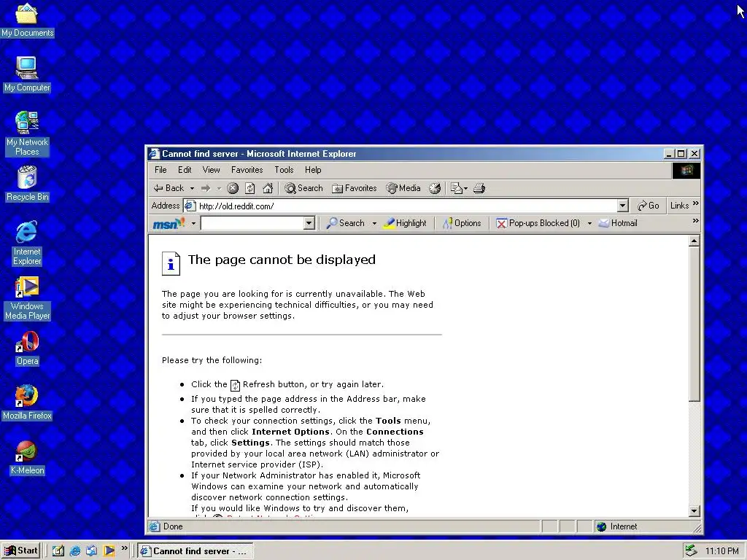The image size is (747, 560).
Task: Click the Mail toolbar icon
Action: coord(457,188)
